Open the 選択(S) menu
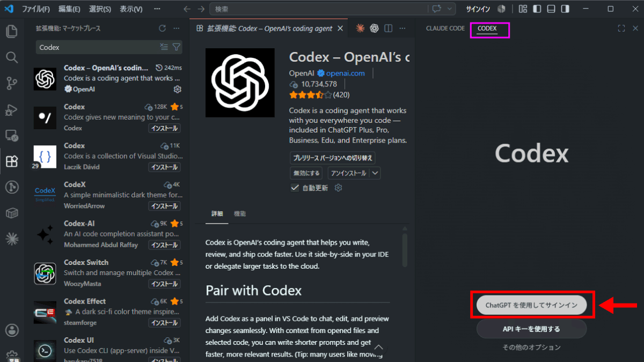 [x=100, y=9]
